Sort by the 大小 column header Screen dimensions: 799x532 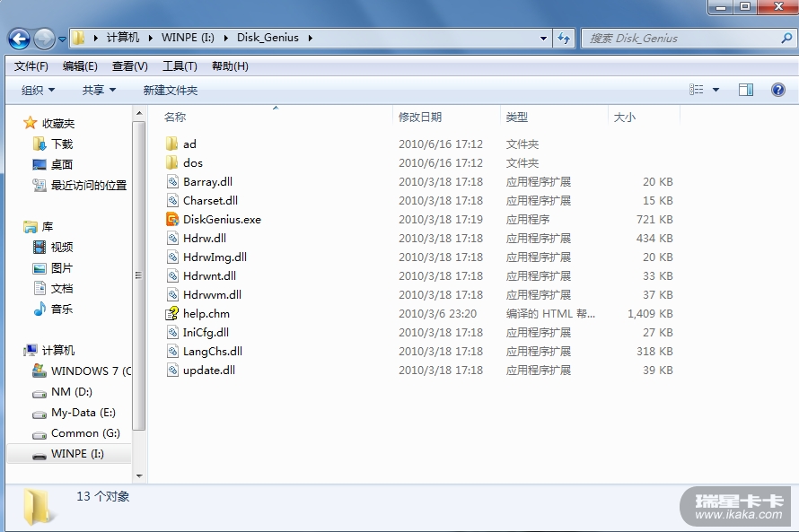point(624,118)
